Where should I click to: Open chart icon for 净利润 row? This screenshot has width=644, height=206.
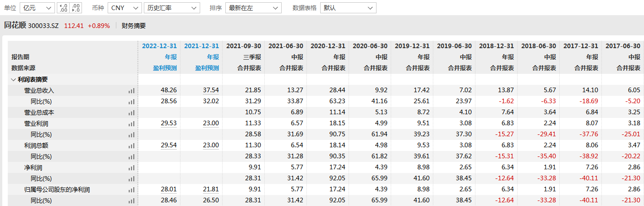click(132, 168)
